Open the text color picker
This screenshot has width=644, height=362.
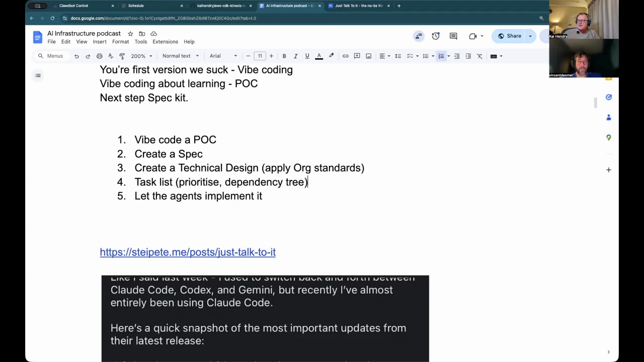coord(319,56)
